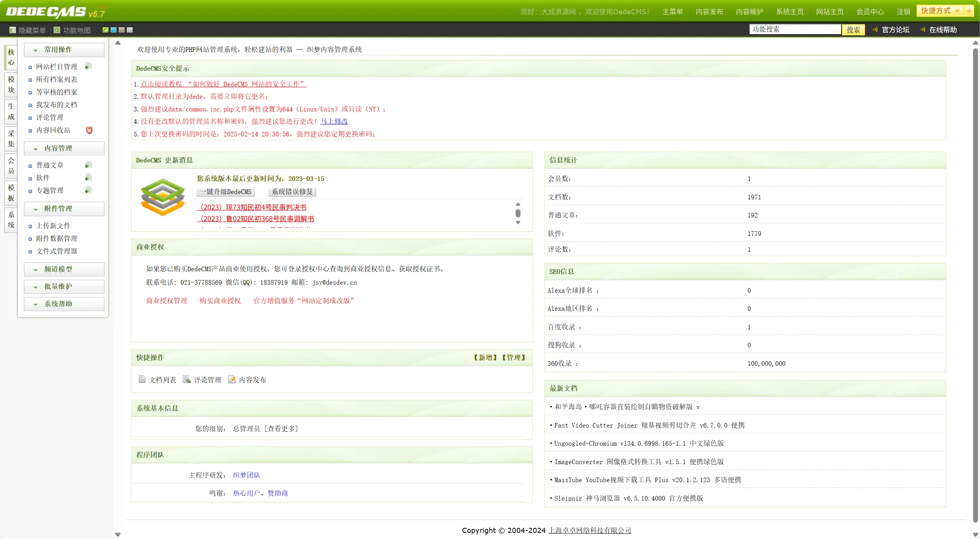This screenshot has width=980, height=539.
Task: Click the 一键升级DedeCMS button
Action: 225,191
